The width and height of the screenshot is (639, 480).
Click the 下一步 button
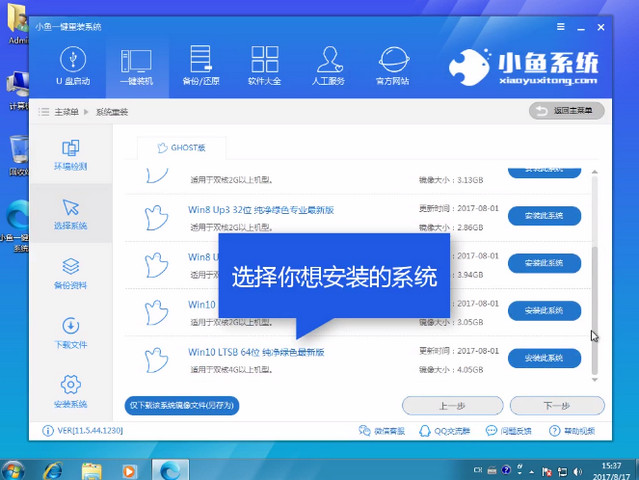[556, 405]
